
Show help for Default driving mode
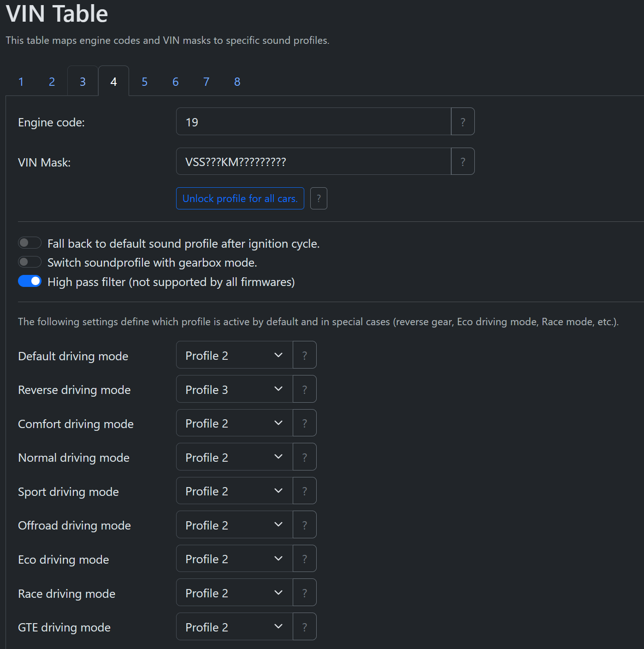point(304,355)
